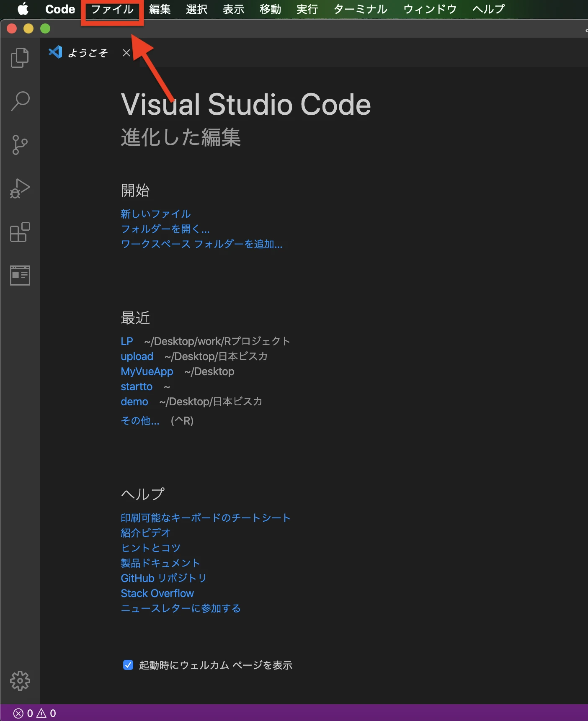Open the Apple menu

23,9
